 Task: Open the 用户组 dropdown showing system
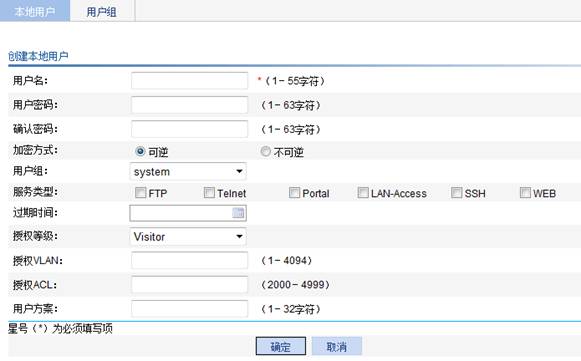[188, 172]
